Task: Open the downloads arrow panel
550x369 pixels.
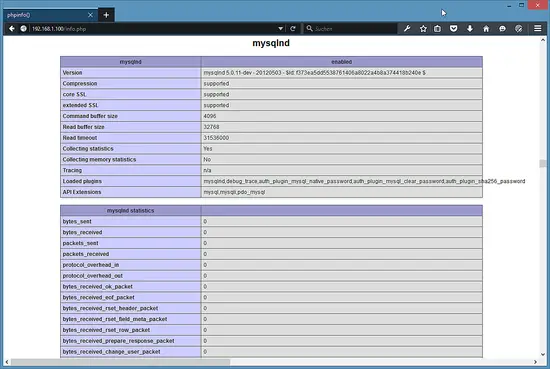Action: [470, 29]
